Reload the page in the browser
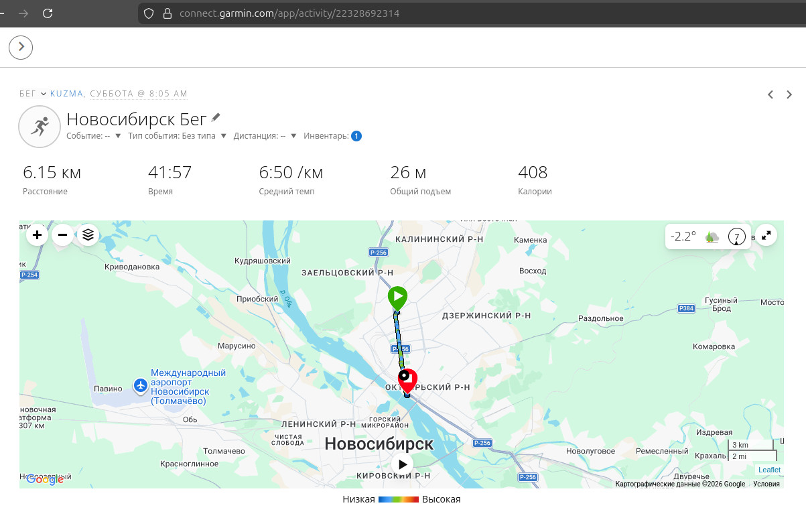806x532 pixels. tap(48, 13)
